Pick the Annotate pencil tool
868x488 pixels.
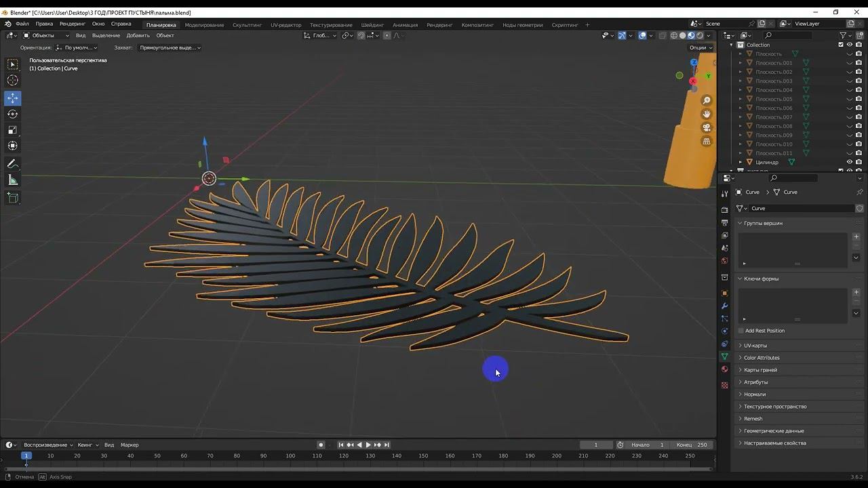(x=13, y=164)
